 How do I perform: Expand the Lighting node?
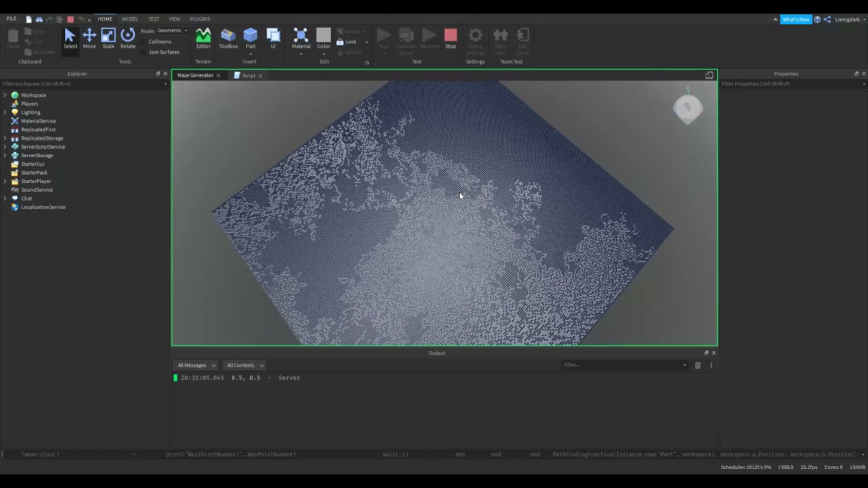[5, 113]
